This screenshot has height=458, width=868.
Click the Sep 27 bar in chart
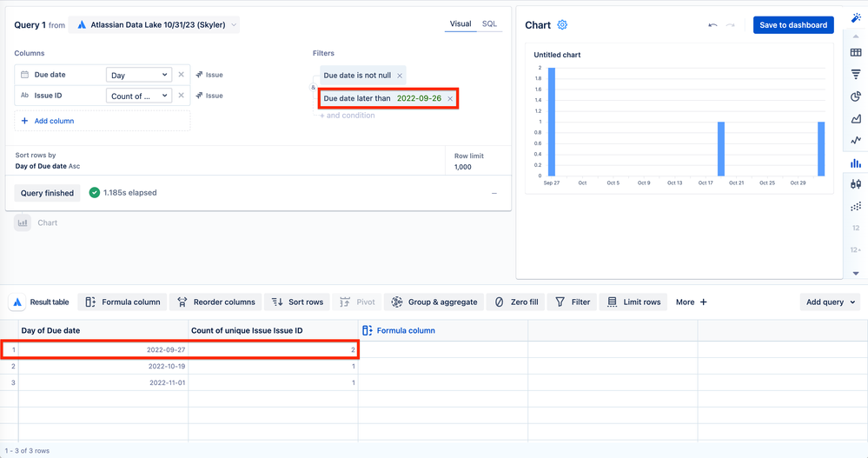(552, 122)
